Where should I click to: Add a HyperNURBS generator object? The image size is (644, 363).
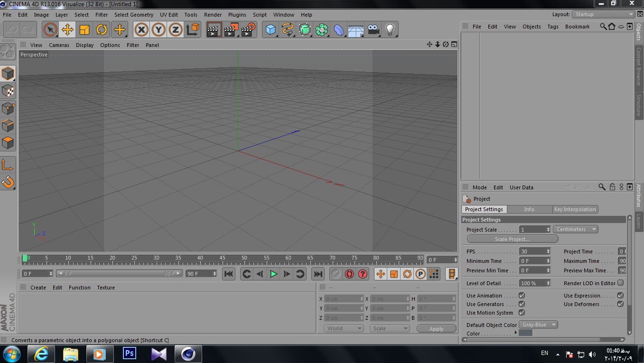point(305,30)
